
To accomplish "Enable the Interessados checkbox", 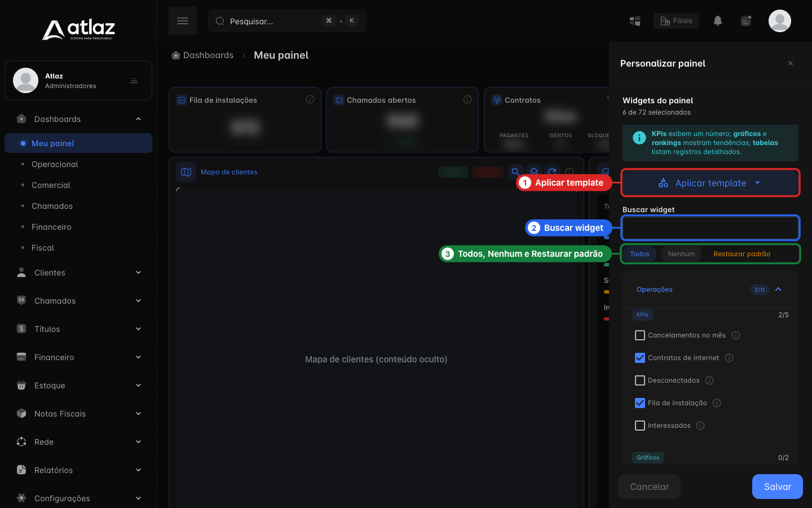I will (x=640, y=426).
